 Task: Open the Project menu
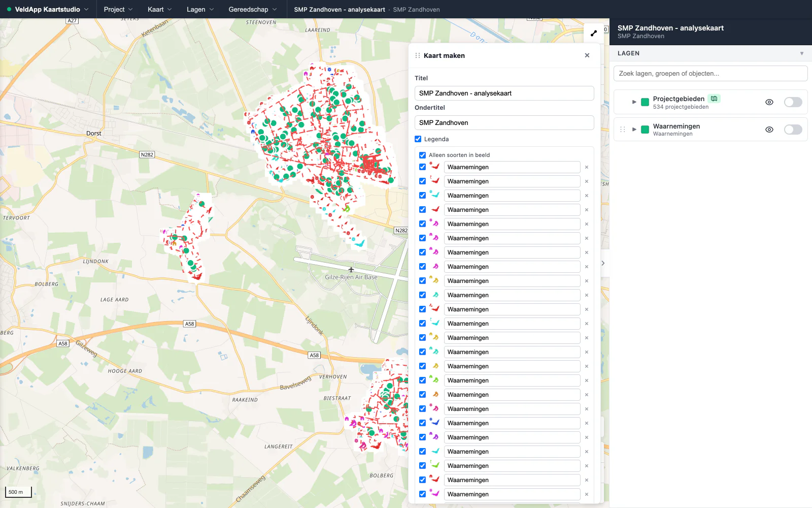(x=118, y=9)
